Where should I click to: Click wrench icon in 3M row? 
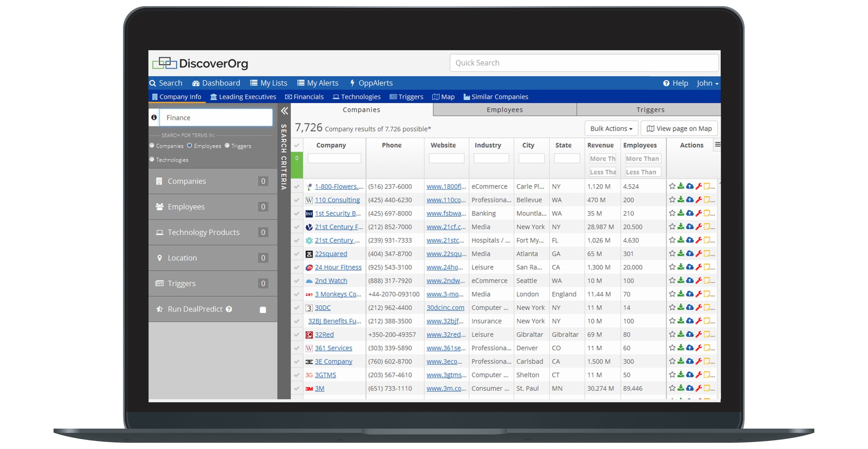pyautogui.click(x=698, y=388)
